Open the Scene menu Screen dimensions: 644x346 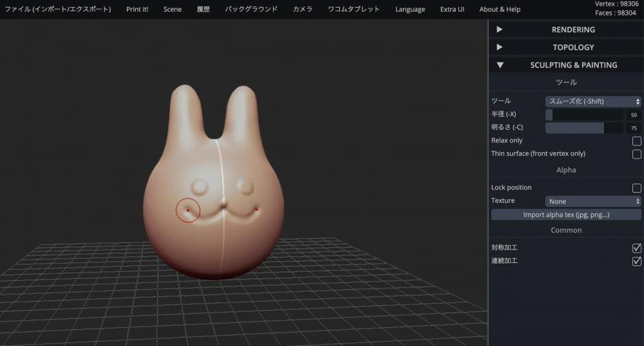172,9
